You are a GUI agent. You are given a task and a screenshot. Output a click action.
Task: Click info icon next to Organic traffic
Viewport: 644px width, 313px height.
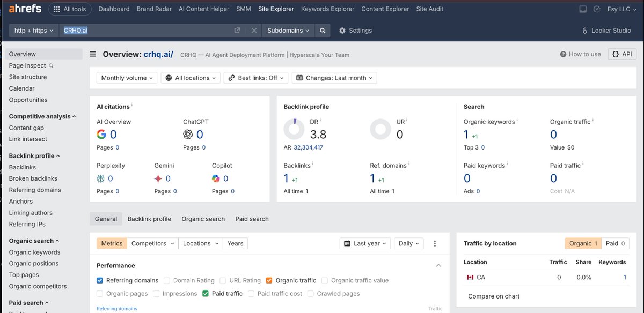[593, 121]
